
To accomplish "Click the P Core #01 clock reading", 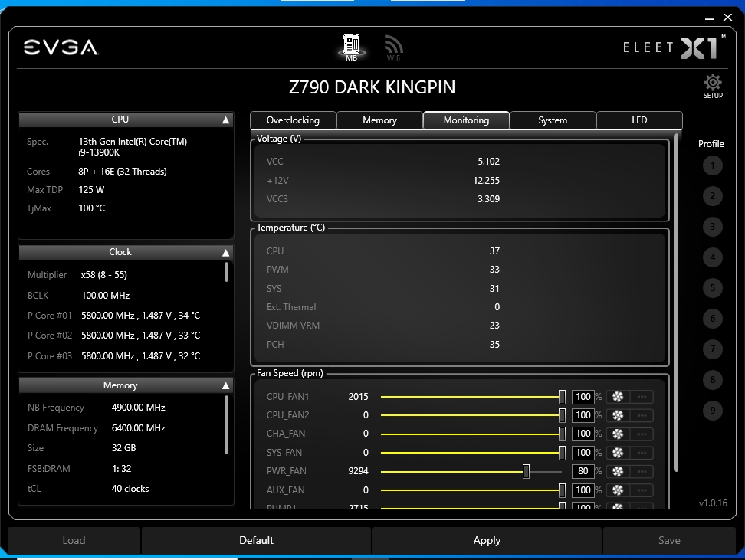I will [x=140, y=316].
